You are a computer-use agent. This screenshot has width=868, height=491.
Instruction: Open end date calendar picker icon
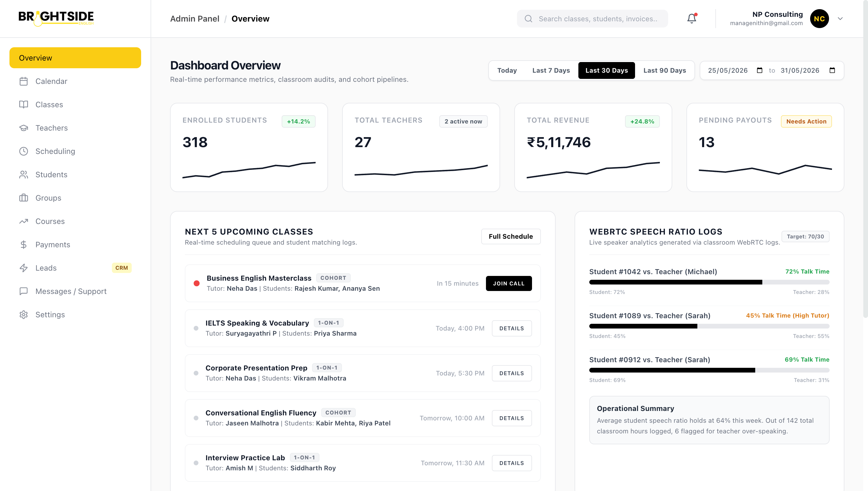click(832, 70)
